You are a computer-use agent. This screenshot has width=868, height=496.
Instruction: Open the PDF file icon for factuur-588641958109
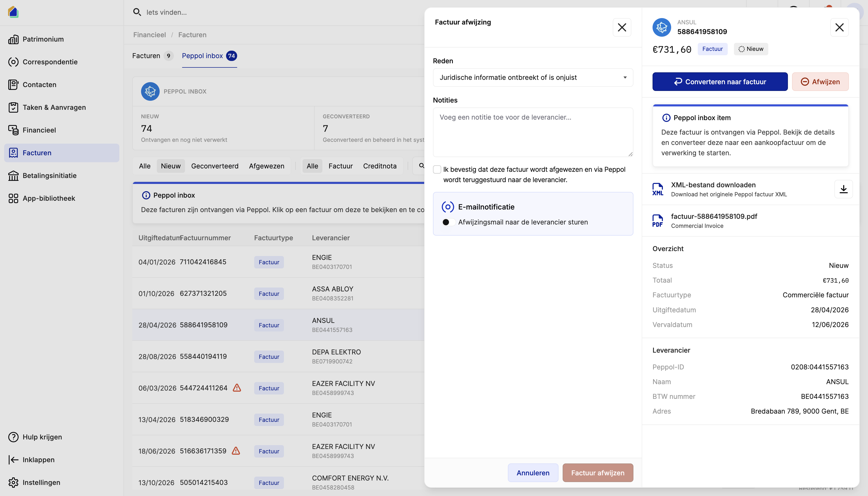[658, 221]
